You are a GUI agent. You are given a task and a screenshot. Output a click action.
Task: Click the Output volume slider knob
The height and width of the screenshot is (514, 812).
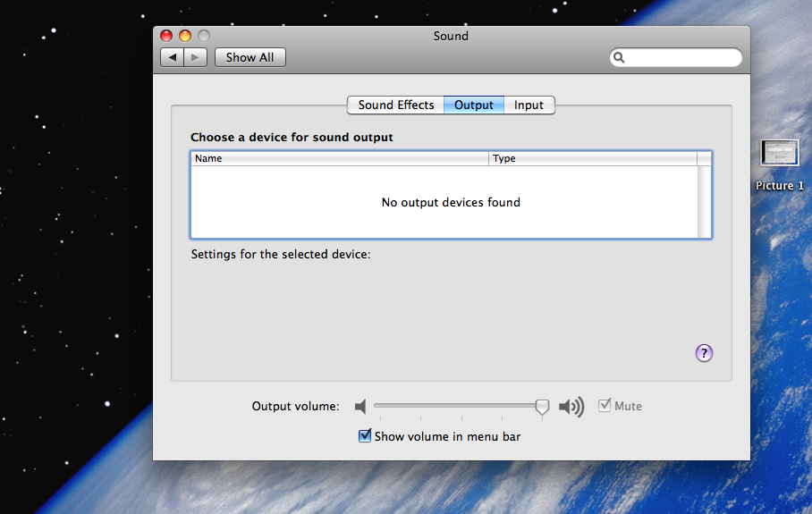(542, 407)
